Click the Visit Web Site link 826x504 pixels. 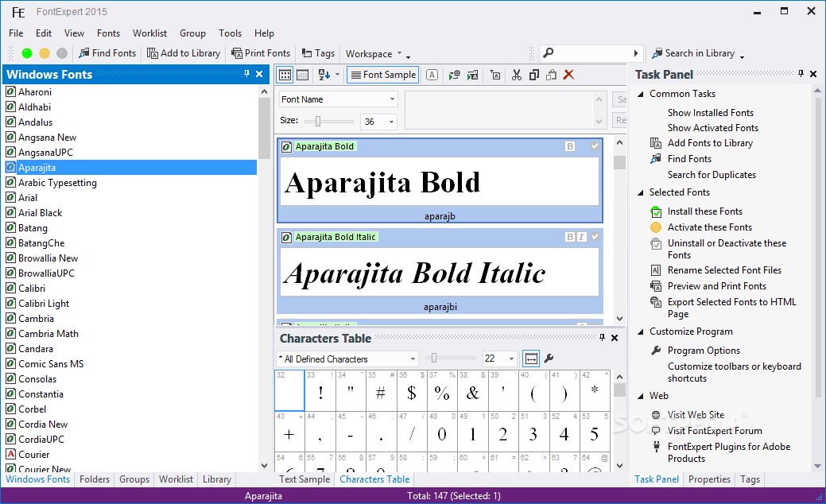click(x=696, y=414)
